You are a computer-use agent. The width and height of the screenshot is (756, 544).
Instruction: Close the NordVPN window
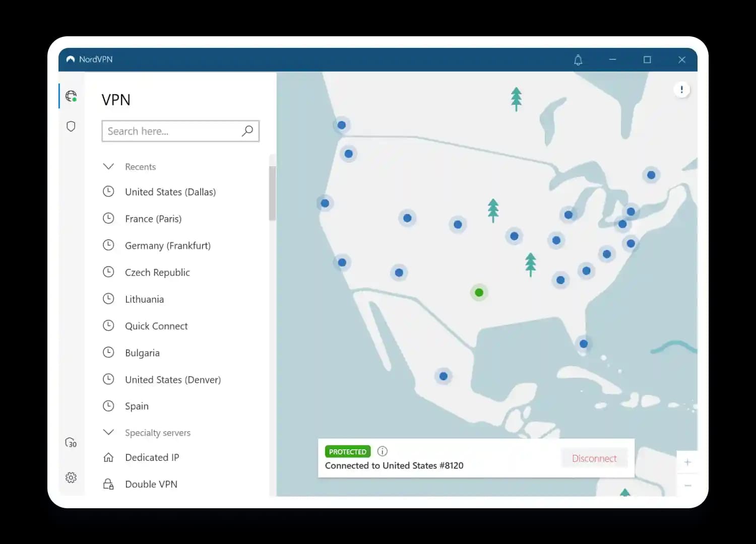click(682, 59)
